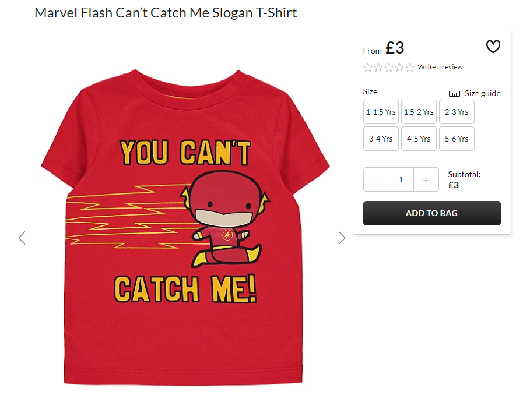The image size is (523, 420).
Task: Click the ruler icon beside Size guide
Action: coord(454,94)
